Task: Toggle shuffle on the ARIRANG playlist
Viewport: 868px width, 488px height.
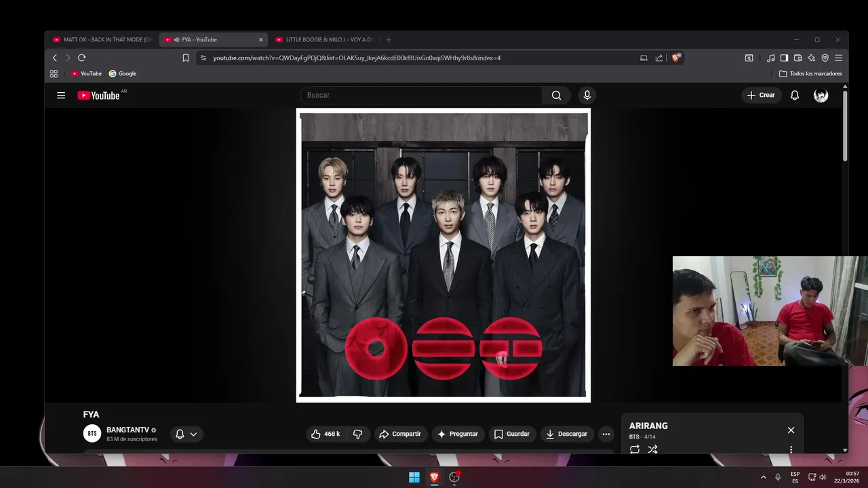Action: coord(652,449)
